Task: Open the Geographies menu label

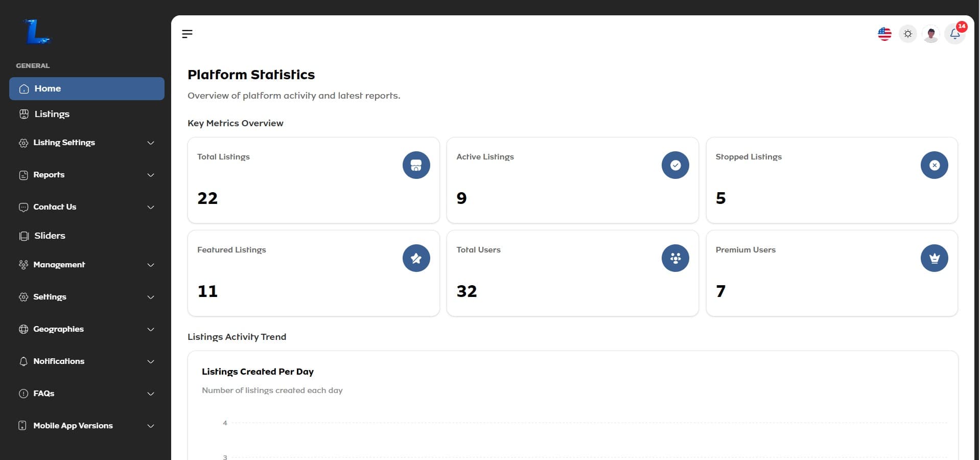Action: [x=59, y=329]
